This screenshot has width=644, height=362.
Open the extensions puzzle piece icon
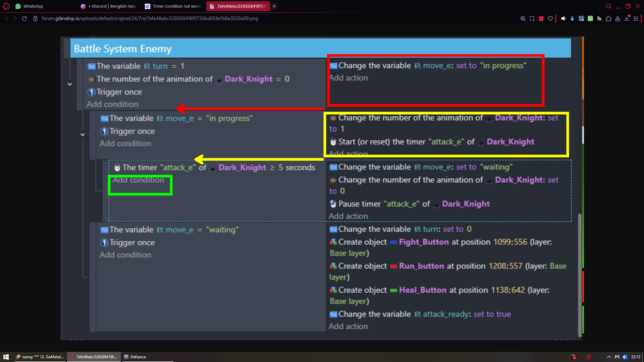(x=608, y=19)
